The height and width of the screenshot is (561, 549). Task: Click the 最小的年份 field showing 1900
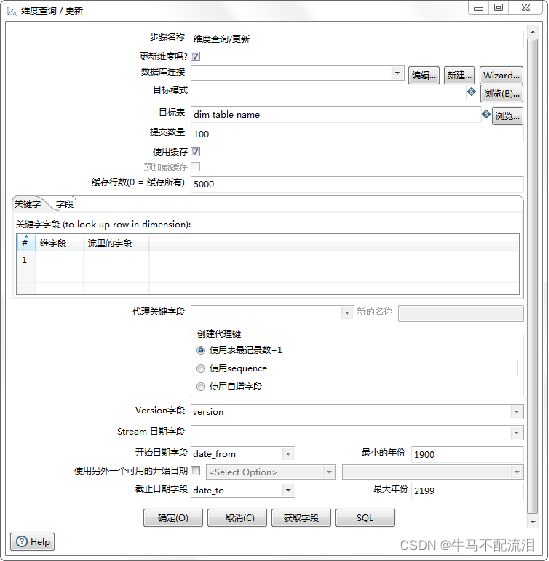click(467, 454)
